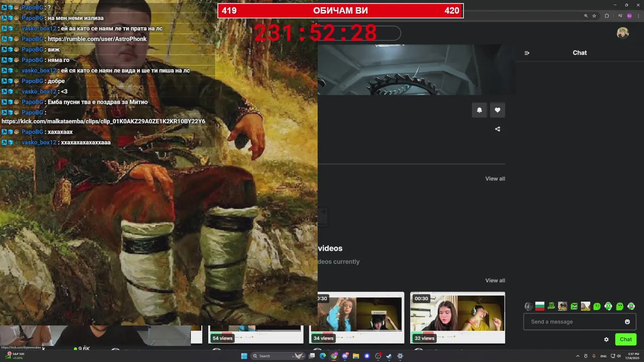
Task: Click the S&P 500 widget on taskbar
Action: click(x=14, y=356)
